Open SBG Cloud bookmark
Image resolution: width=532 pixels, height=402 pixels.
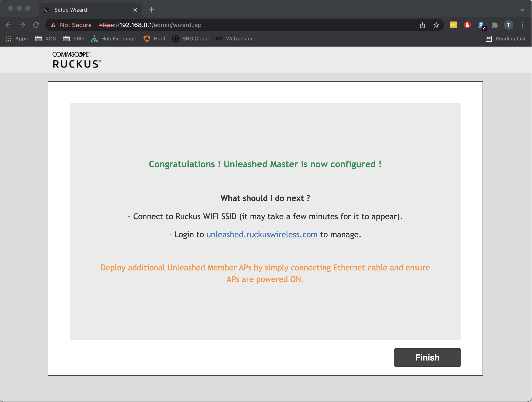tap(191, 39)
